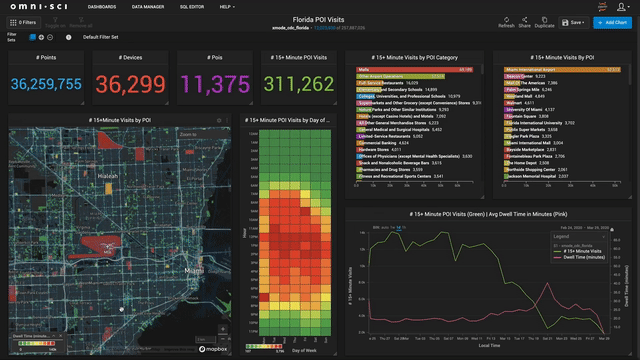Viewport: 640px width, 360px height.
Task: Toggle the Dwell Time (minutes) legend series
Action: [579, 257]
